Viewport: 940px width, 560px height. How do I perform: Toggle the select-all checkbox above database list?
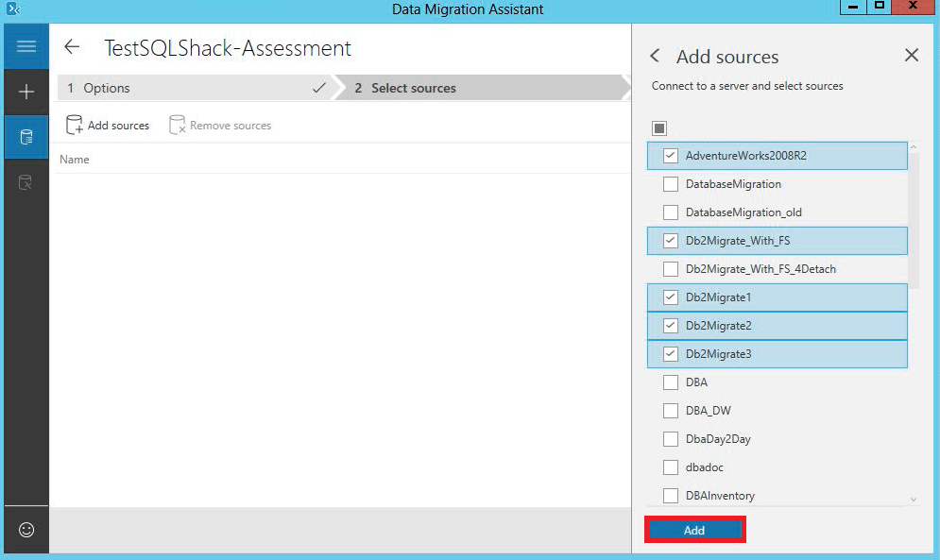[659, 127]
